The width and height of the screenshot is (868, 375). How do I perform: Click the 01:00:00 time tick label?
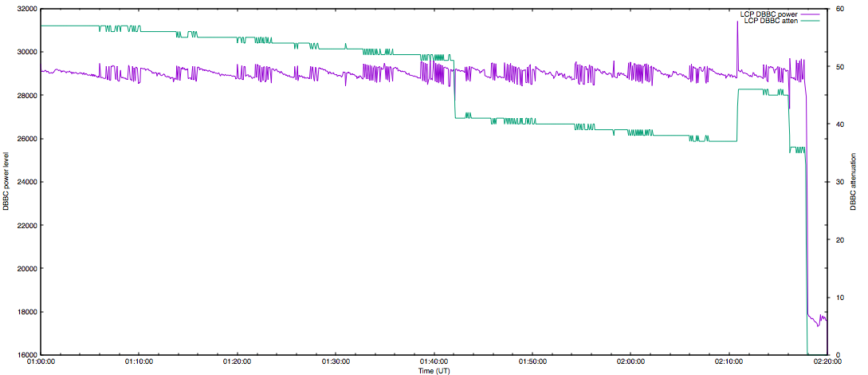41,362
